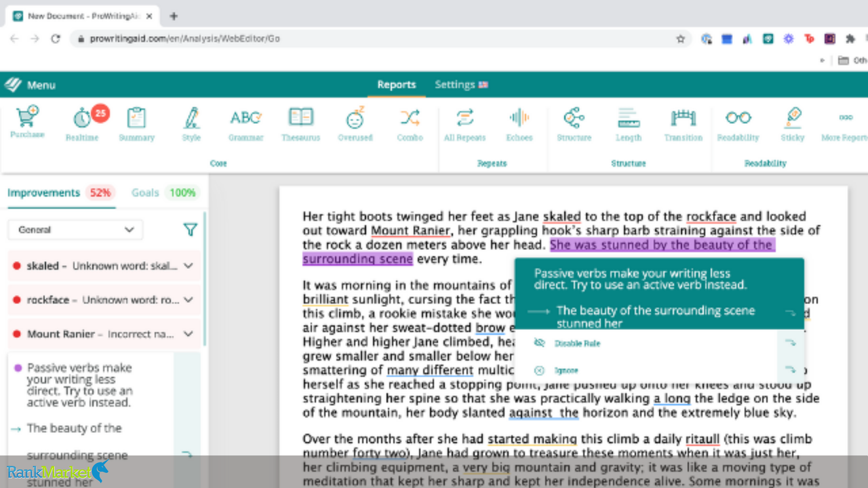Screen dimensions: 868x488
Task: Open the General category dropdown
Action: (x=75, y=230)
